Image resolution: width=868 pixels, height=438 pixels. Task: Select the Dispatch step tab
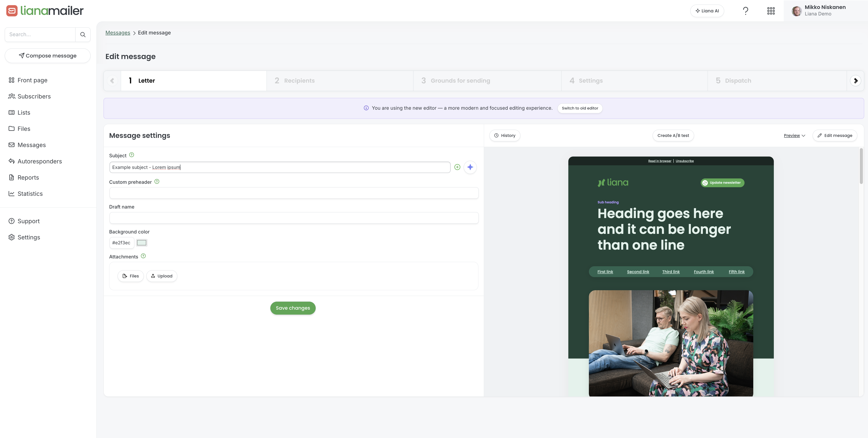[777, 81]
